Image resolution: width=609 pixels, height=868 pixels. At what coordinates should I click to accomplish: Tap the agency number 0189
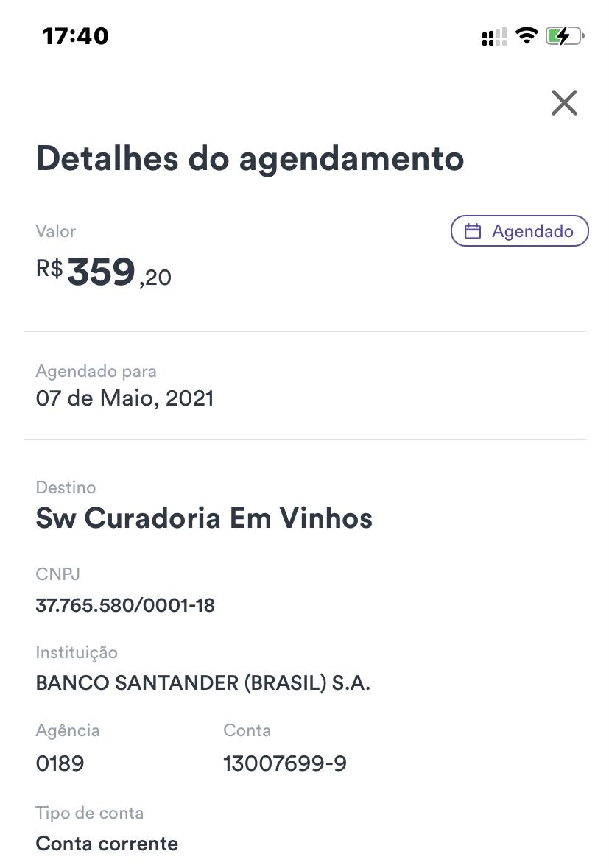point(60,763)
